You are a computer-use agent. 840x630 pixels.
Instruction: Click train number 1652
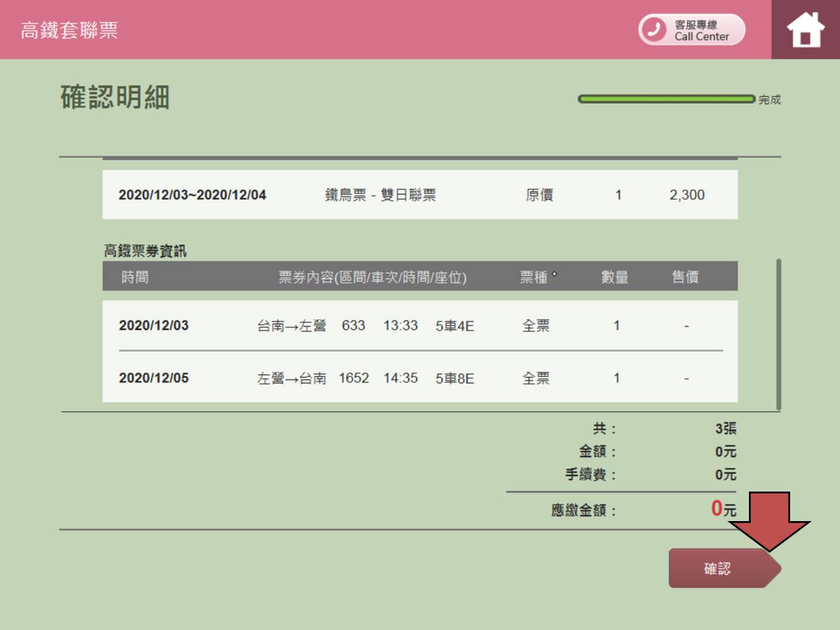point(354,378)
